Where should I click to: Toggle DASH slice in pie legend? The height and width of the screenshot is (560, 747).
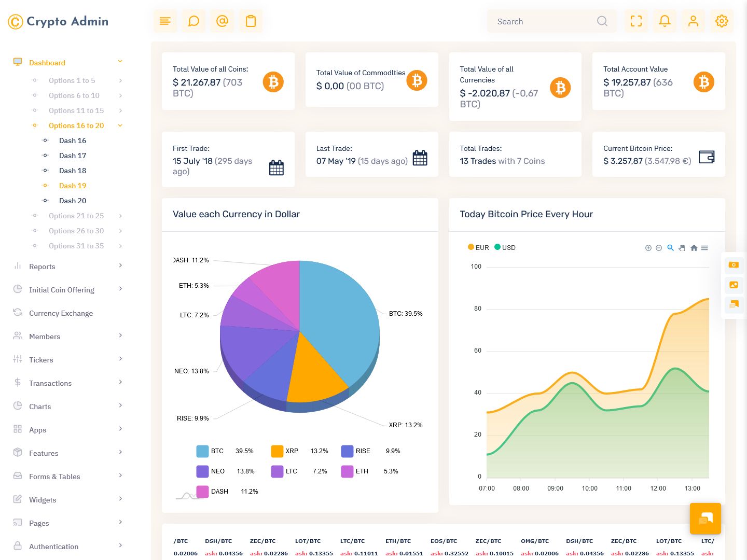227,492
